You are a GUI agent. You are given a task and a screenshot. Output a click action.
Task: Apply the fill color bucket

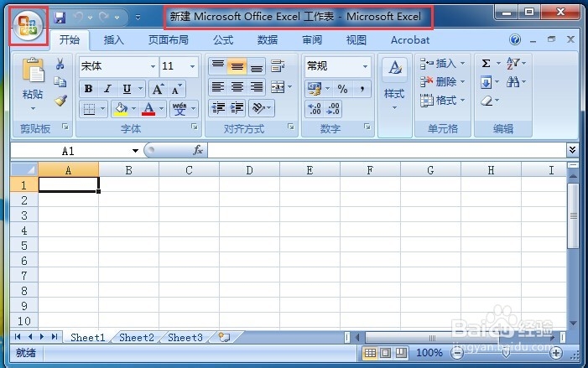121,109
